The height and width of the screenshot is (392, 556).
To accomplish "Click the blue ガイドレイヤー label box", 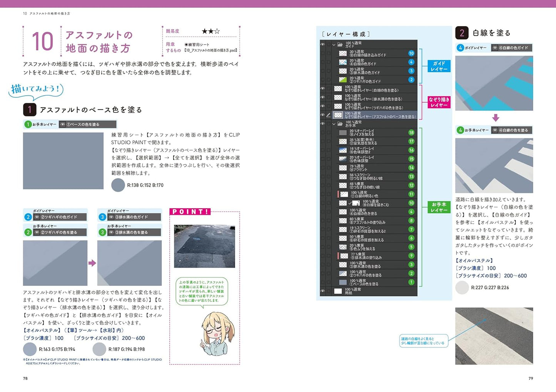I will click(x=439, y=66).
